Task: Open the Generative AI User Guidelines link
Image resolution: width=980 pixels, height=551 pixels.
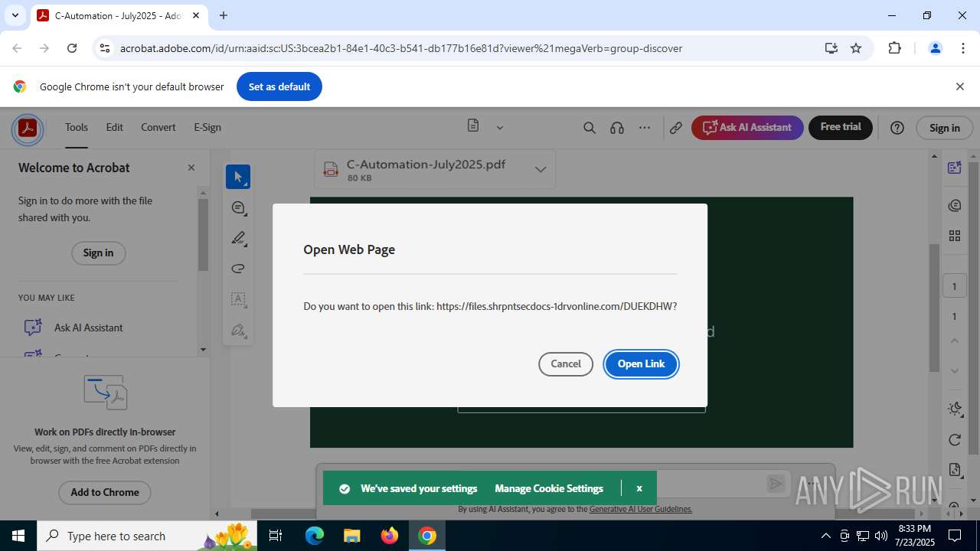Action: [641, 509]
